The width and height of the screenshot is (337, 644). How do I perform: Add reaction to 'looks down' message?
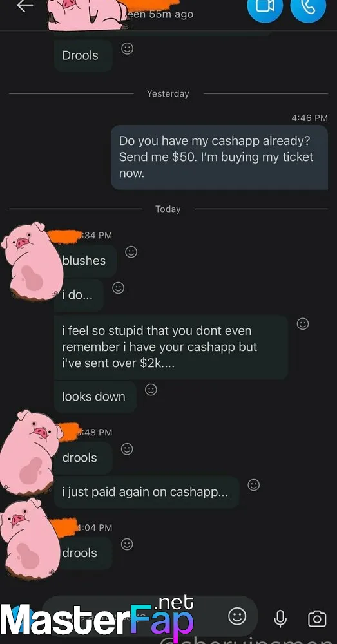tap(151, 390)
